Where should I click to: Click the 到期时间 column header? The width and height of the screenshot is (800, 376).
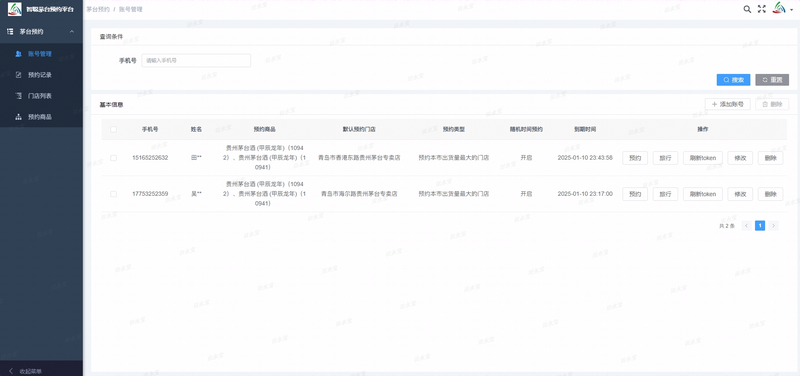pos(585,130)
